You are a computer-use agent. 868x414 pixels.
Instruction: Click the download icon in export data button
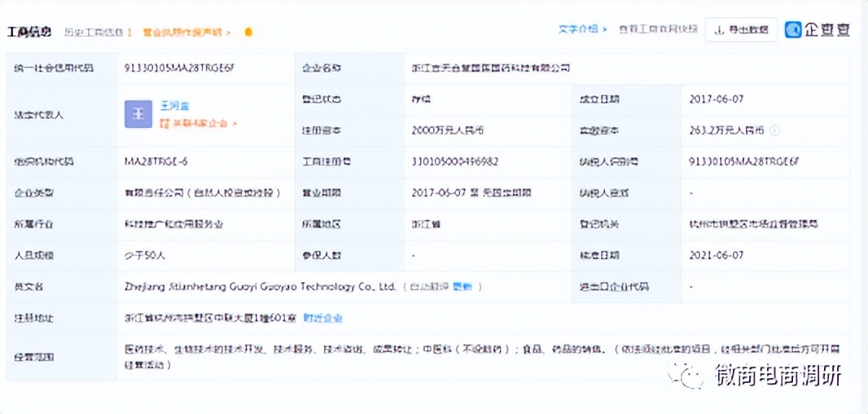[x=719, y=30]
